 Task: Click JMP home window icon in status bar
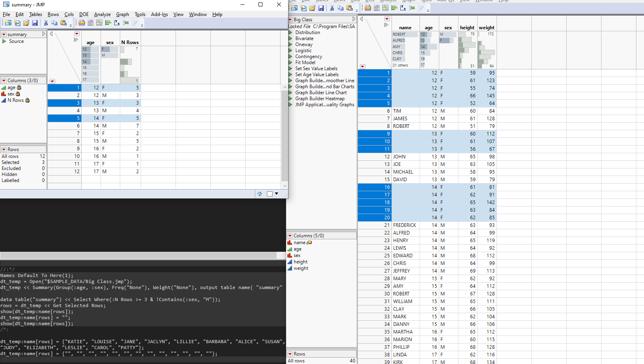(x=260, y=194)
